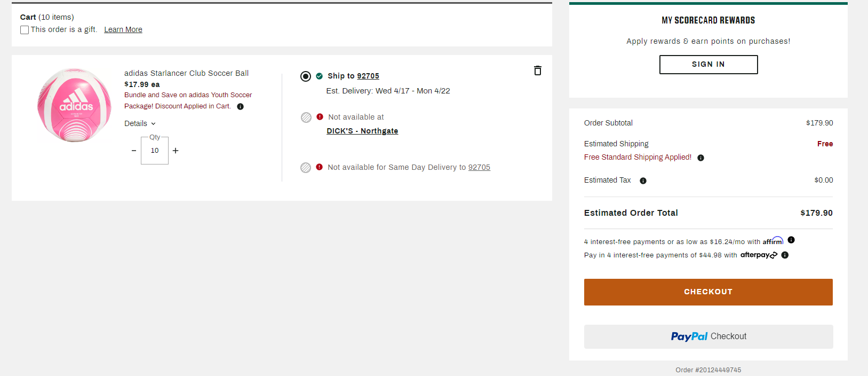
Task: Click the bundle and save discount message
Action: [188, 100]
